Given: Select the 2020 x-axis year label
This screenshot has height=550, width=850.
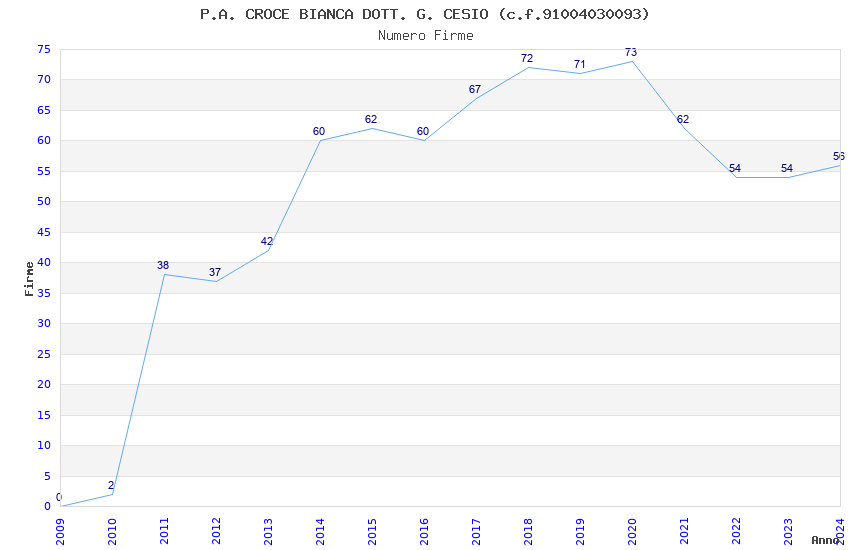Looking at the screenshot, I should click(x=632, y=531).
